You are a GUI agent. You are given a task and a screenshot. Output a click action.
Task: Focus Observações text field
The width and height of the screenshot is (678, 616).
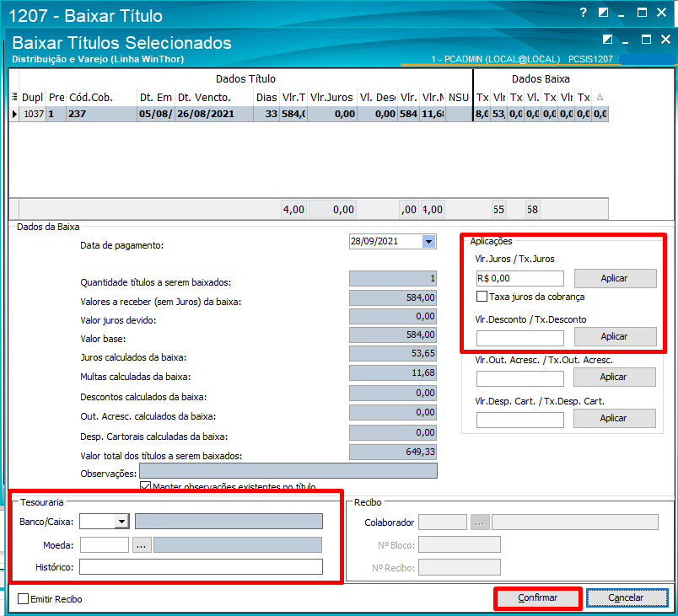(288, 471)
